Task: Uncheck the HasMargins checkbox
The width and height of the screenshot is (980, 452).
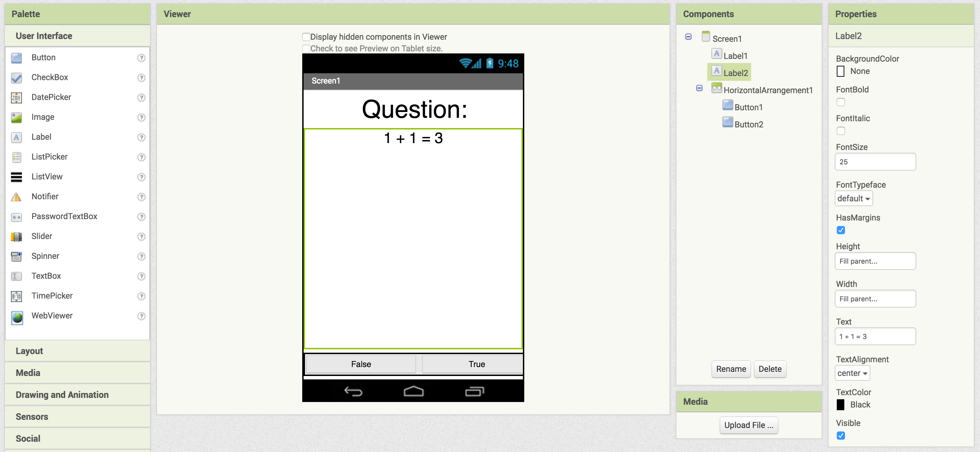Action: [841, 230]
